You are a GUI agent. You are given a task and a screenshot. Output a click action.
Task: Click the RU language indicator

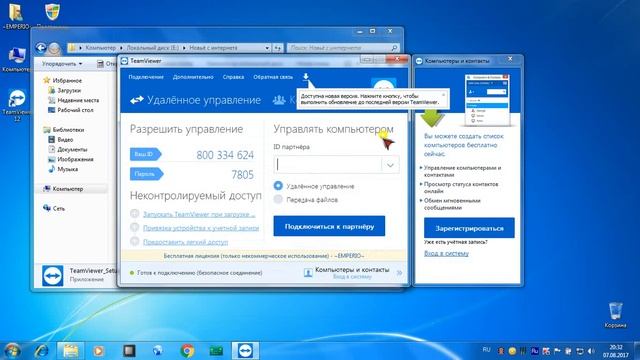pos(486,350)
